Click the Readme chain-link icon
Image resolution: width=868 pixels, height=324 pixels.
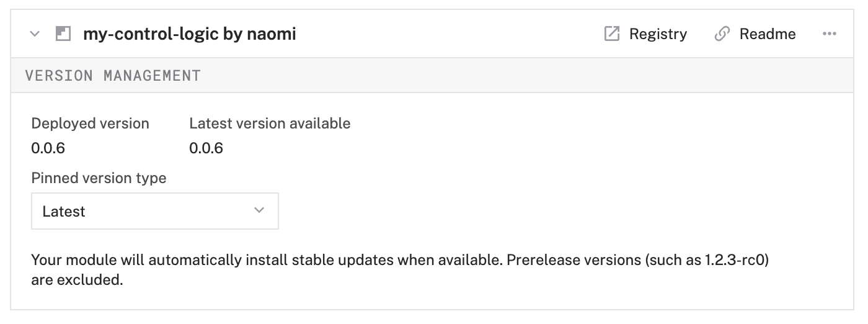pyautogui.click(x=722, y=34)
